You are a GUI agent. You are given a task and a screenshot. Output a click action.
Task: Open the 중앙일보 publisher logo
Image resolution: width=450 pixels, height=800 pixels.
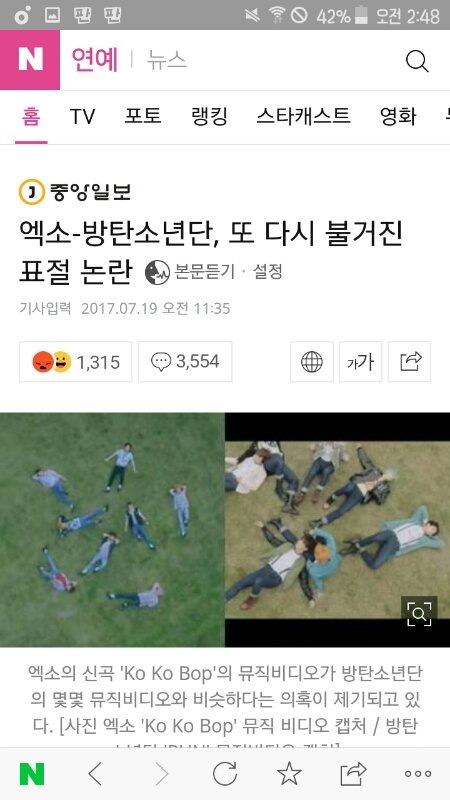[75, 192]
